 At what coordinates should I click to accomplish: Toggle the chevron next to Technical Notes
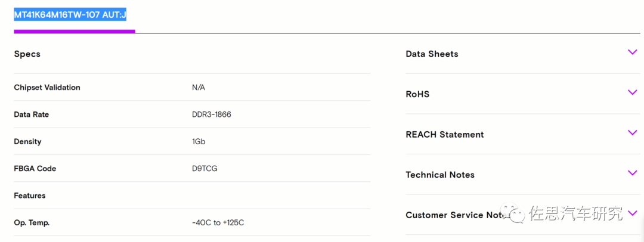point(633,173)
